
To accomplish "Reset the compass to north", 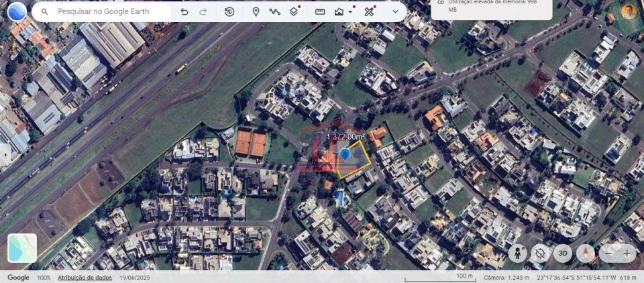I will (x=585, y=253).
